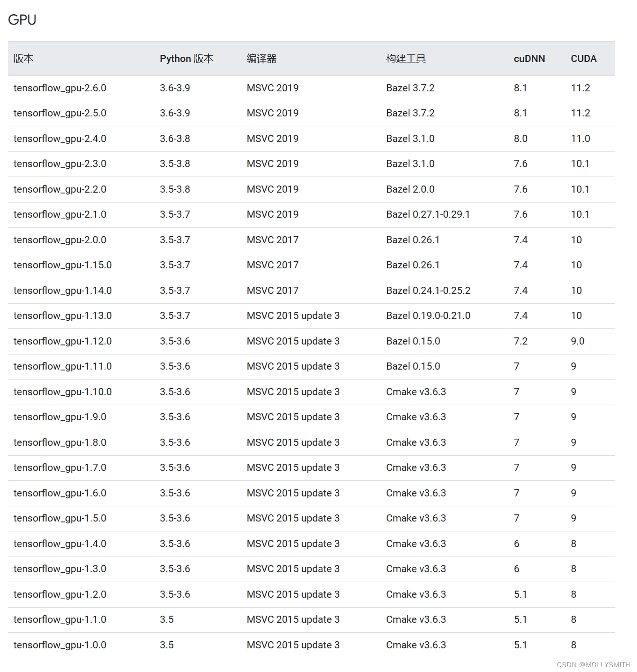Select the GPU section heading
Viewport: 637px width, 672px height.
(22, 19)
